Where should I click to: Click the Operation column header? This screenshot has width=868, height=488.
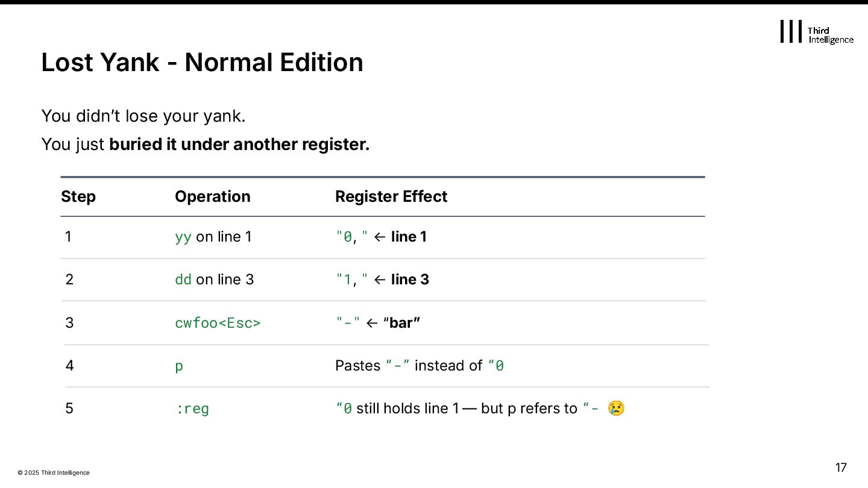point(212,196)
